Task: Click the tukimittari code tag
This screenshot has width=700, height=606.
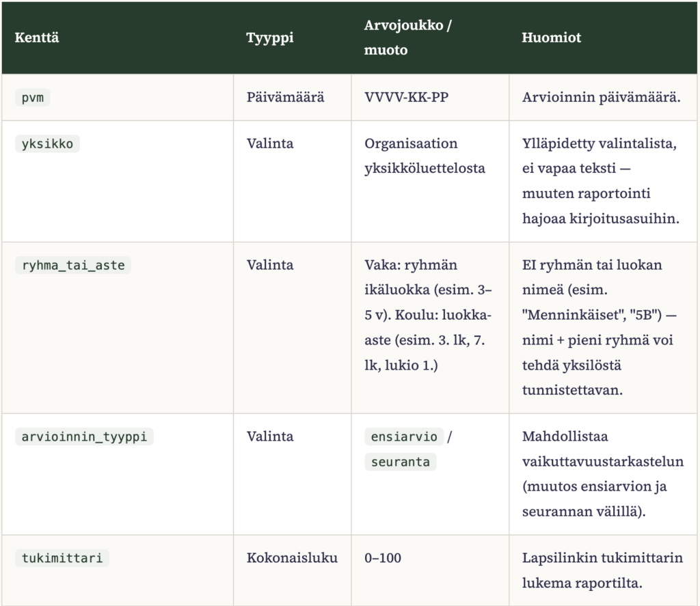Action: [62, 557]
